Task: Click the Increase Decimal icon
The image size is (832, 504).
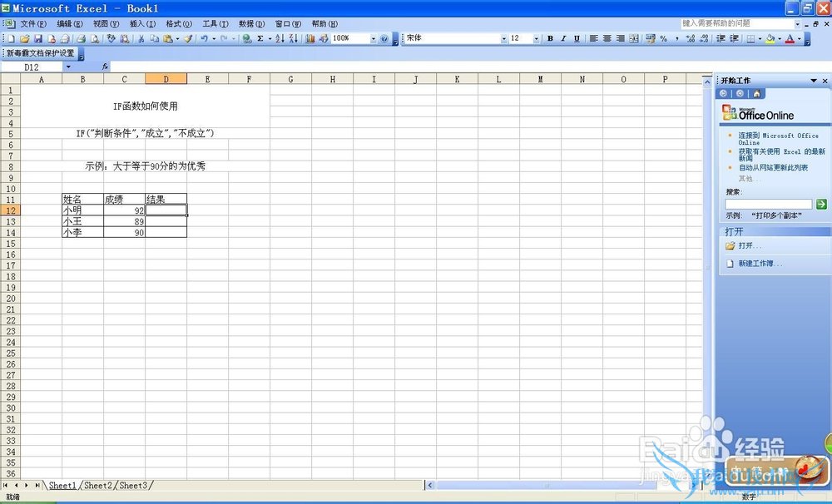Action: pos(691,39)
